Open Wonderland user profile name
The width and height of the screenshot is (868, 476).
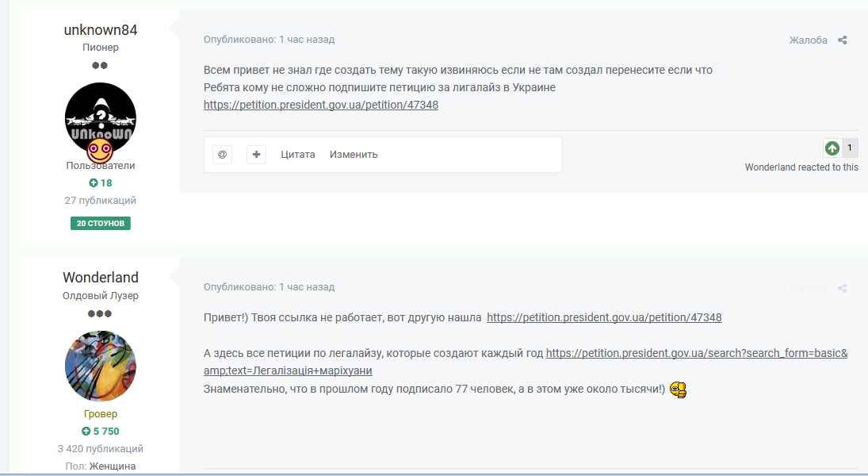(100, 277)
